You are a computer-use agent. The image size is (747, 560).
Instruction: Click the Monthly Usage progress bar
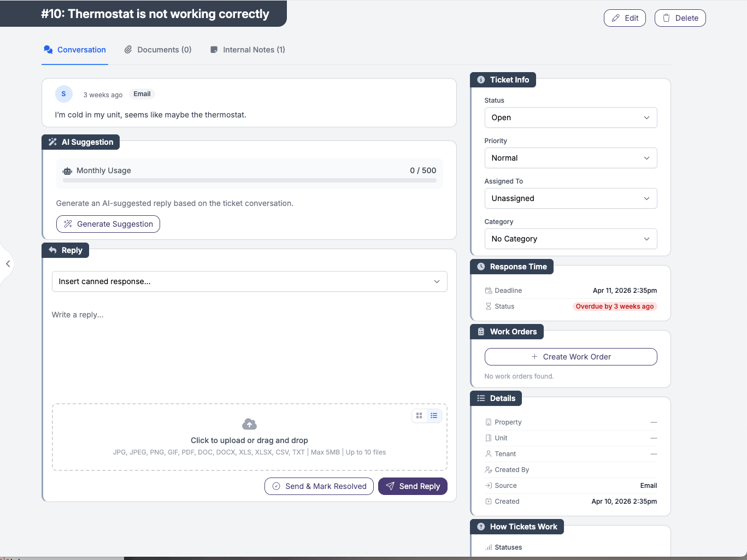point(249,180)
